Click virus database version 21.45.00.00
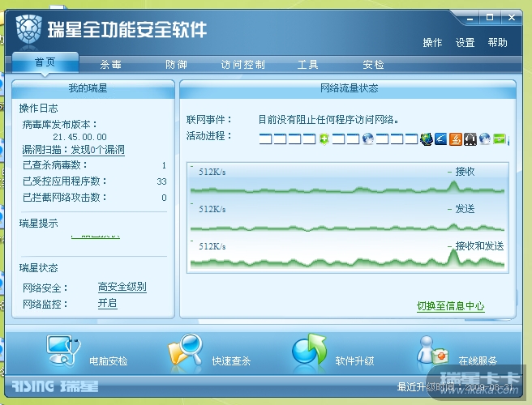Screen dimensions: 532x405 [x=79, y=137]
